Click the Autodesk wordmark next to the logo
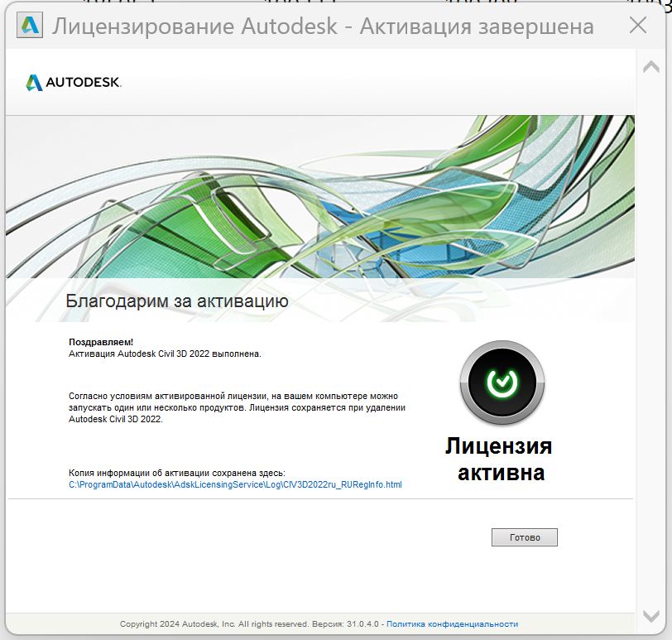 pyautogui.click(x=83, y=83)
